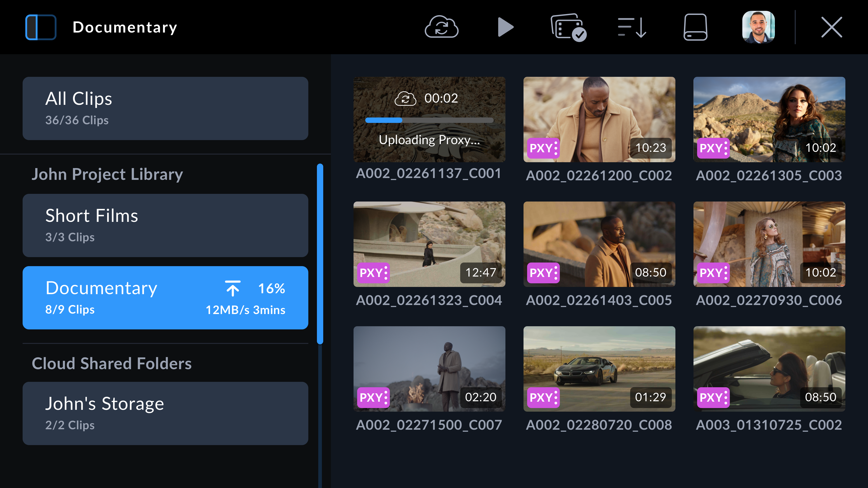The image size is (868, 488).
Task: Toggle proxy badge on A002_02270930_C006
Action: 713,273
